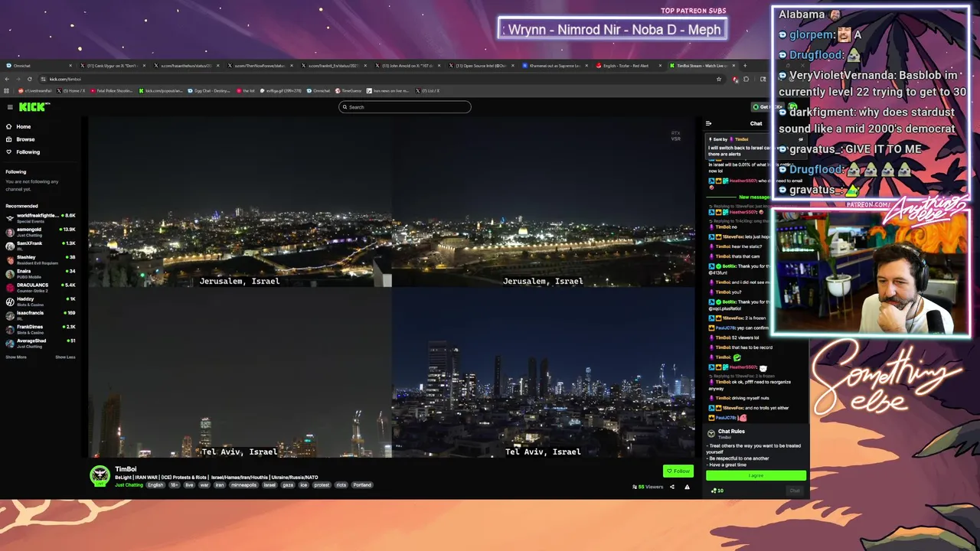The image size is (980, 551).
Task: Open new browser tab with plus
Action: [745, 66]
